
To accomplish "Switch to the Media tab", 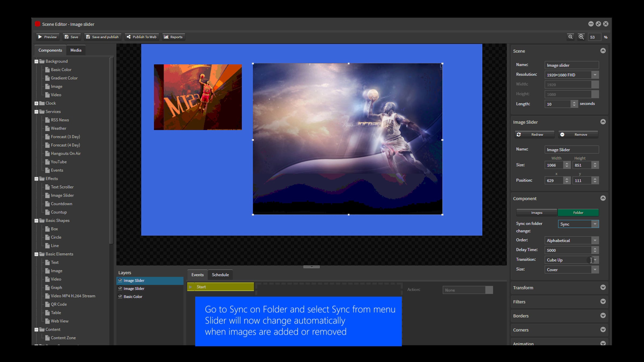I will point(76,50).
